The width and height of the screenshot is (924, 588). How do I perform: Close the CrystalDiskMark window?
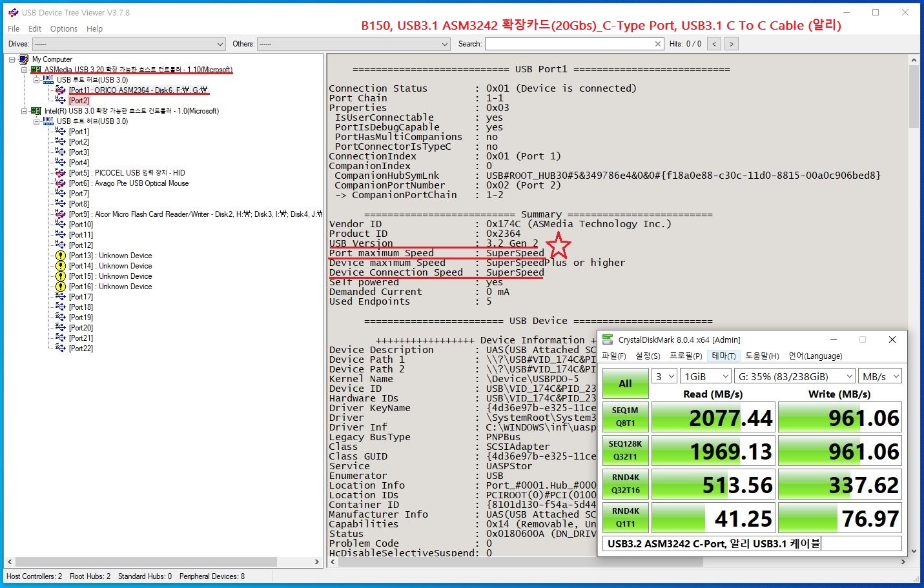click(x=892, y=340)
